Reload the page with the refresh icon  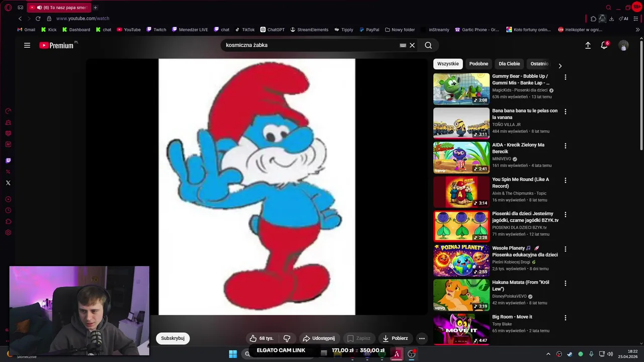coord(38,19)
